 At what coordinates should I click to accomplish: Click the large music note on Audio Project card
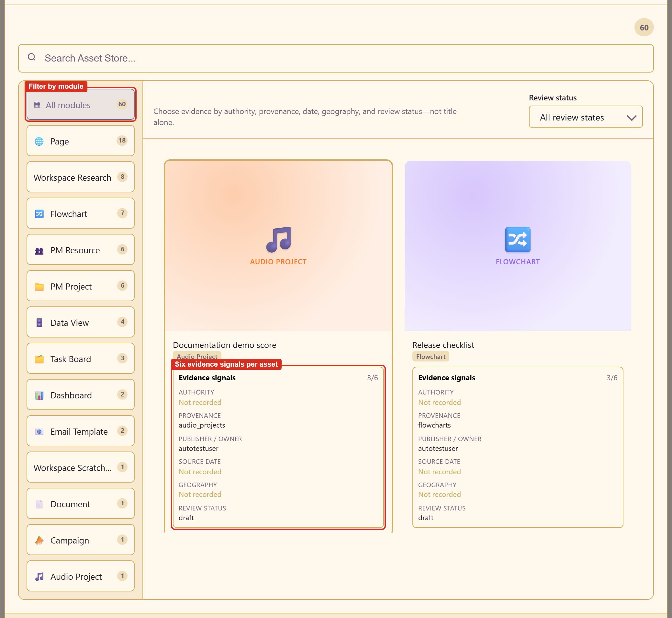[278, 239]
